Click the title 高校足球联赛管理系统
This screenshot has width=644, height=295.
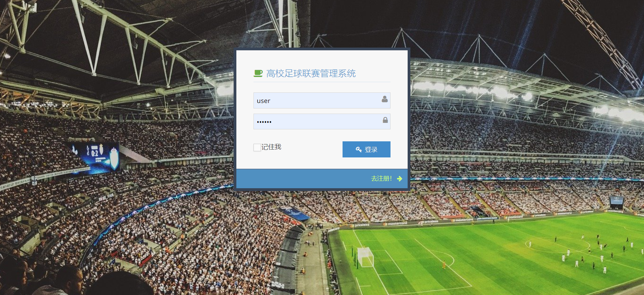point(311,73)
